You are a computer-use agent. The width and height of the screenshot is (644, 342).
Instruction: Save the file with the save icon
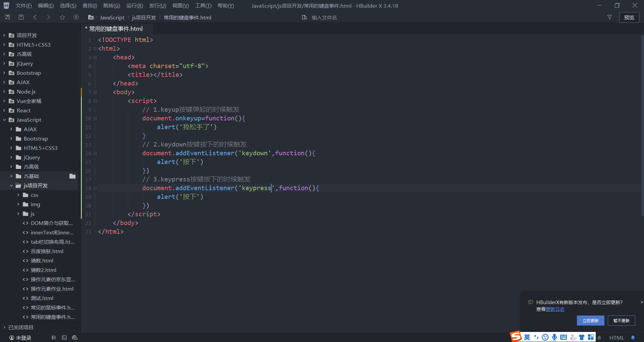pyautogui.click(x=21, y=17)
